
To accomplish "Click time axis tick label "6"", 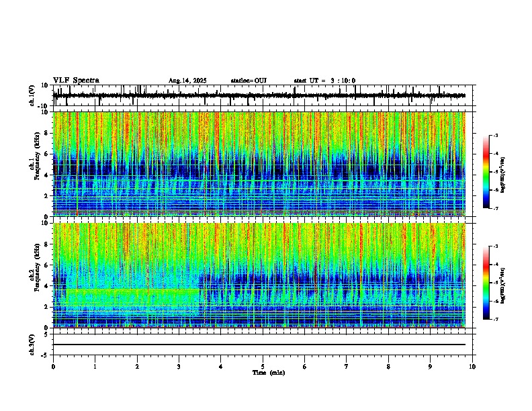I will point(305,367).
